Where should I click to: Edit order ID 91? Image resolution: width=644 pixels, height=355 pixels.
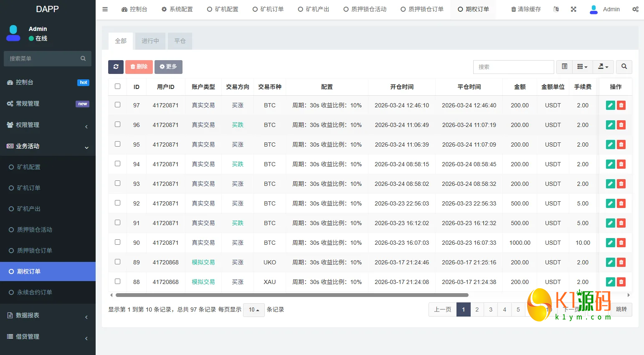pos(610,223)
